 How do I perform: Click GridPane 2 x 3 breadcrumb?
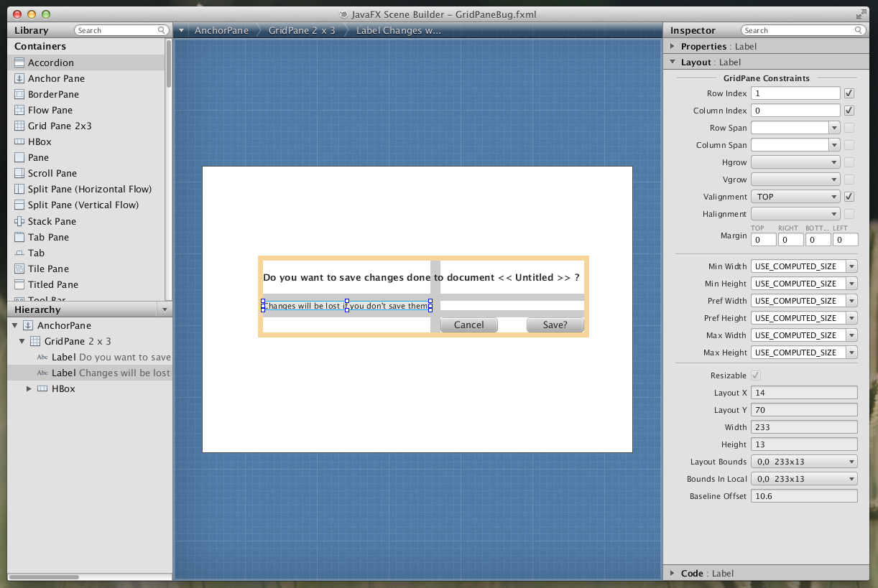(302, 31)
